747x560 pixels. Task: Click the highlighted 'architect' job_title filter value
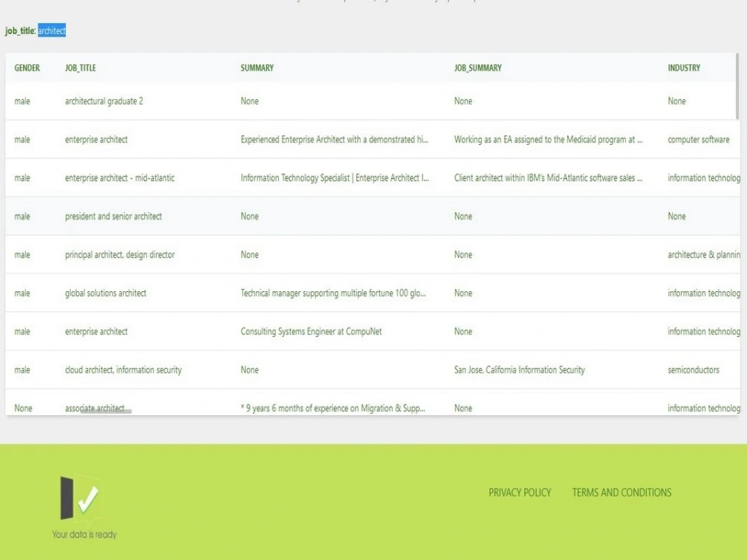(52, 31)
